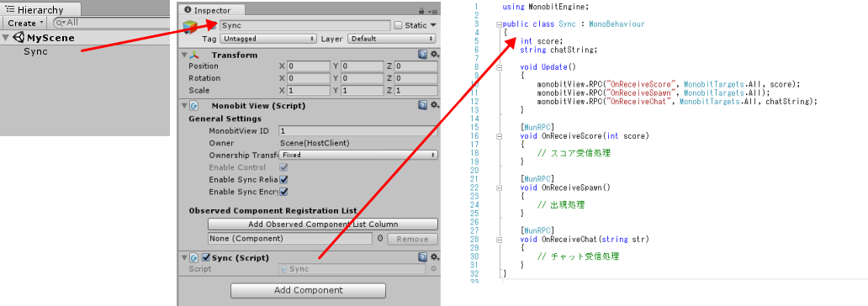
Task: Collapse the Update method in code editor
Action: (x=500, y=67)
